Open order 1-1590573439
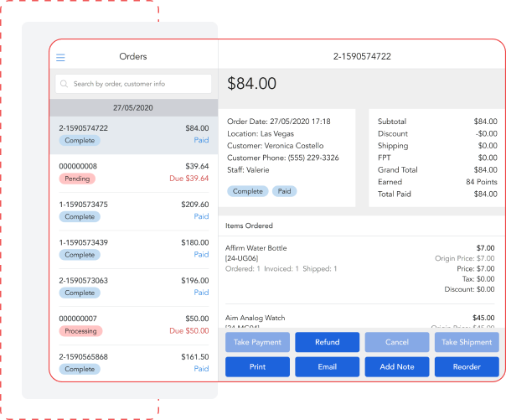This screenshot has height=420, width=506. (133, 249)
